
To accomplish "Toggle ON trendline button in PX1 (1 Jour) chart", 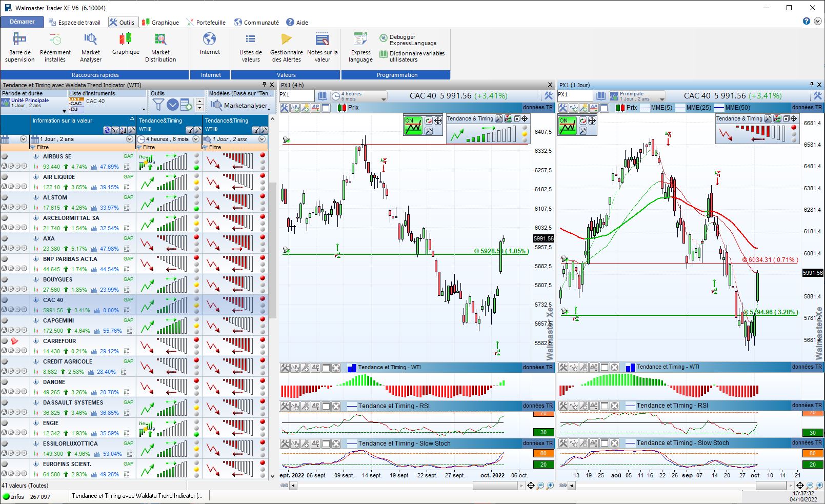I will click(568, 126).
